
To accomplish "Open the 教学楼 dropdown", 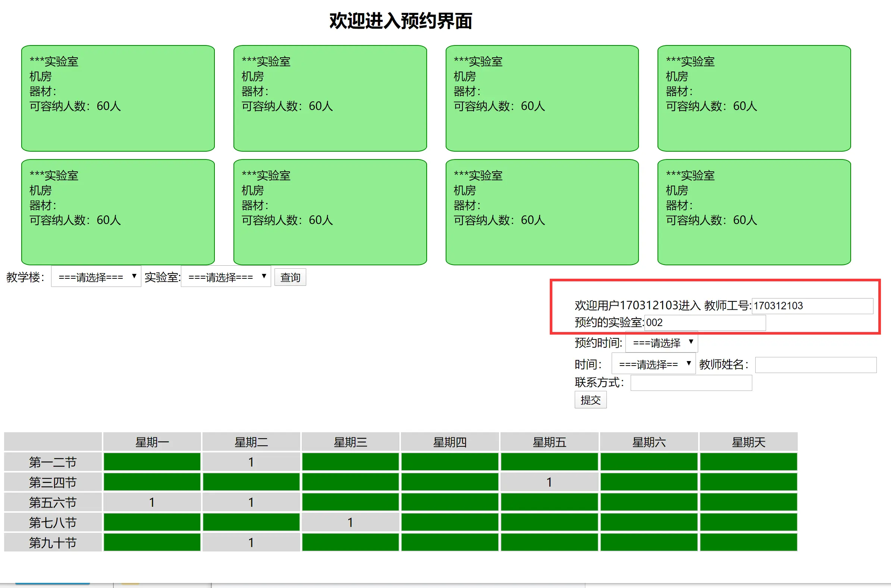I will point(96,277).
